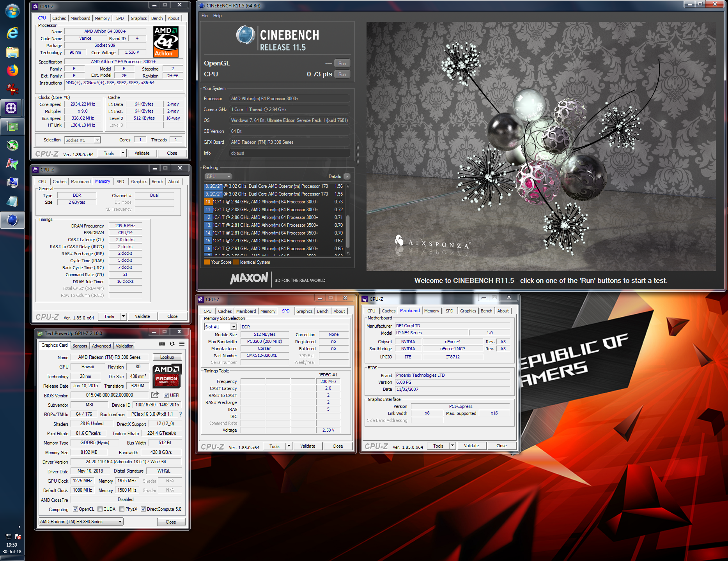This screenshot has height=561, width=728.
Task: Click Part Number value CMX512-3200XL
Action: click(264, 356)
